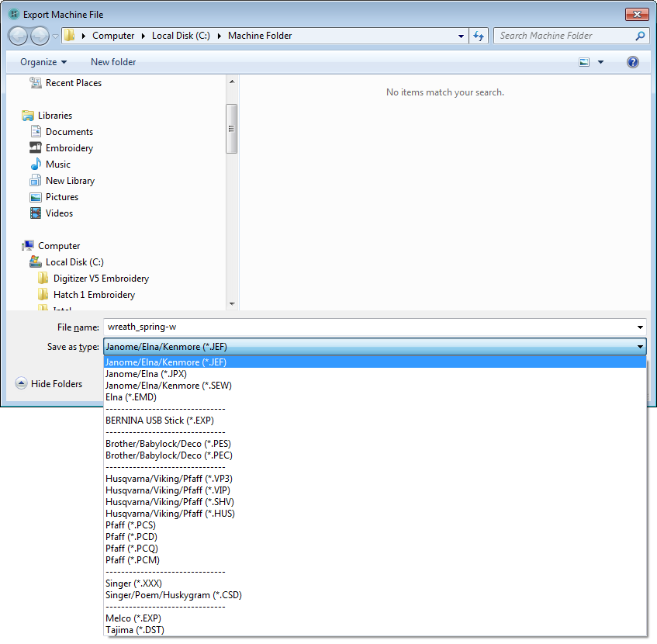Click the Computer breadcrumb

click(113, 36)
